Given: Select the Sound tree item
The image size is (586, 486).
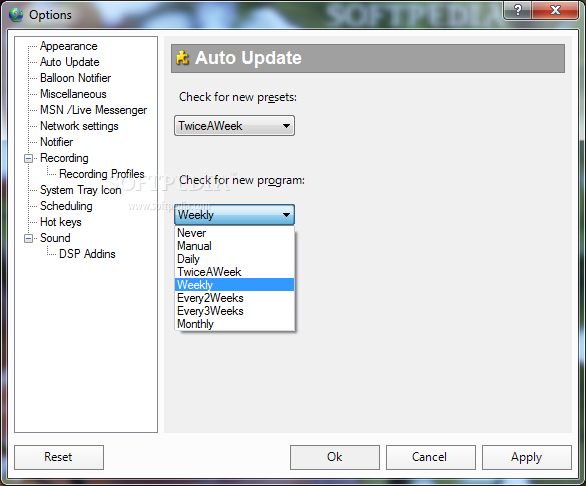Looking at the screenshot, I should coord(55,238).
